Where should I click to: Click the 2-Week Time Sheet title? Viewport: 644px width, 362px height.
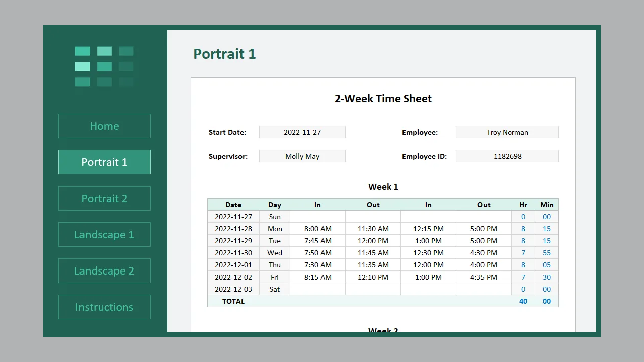coord(383,99)
